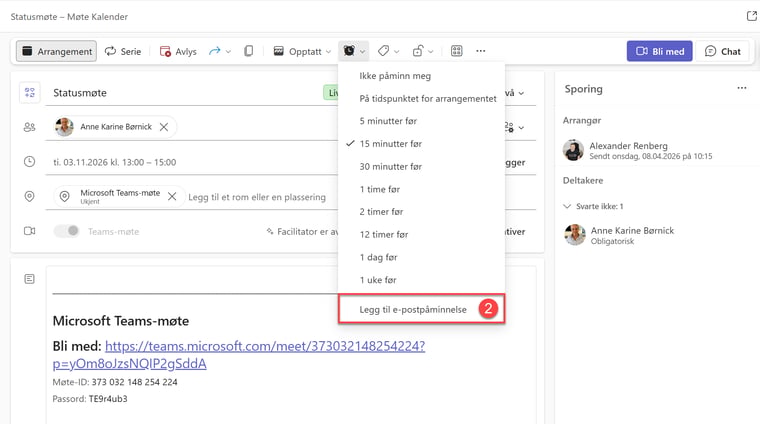The image size is (760, 424).
Task: Choose 2 timer før reminder
Action: (421, 212)
